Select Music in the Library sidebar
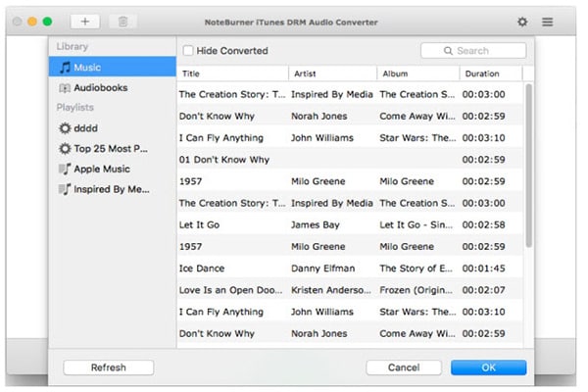 pyautogui.click(x=113, y=68)
